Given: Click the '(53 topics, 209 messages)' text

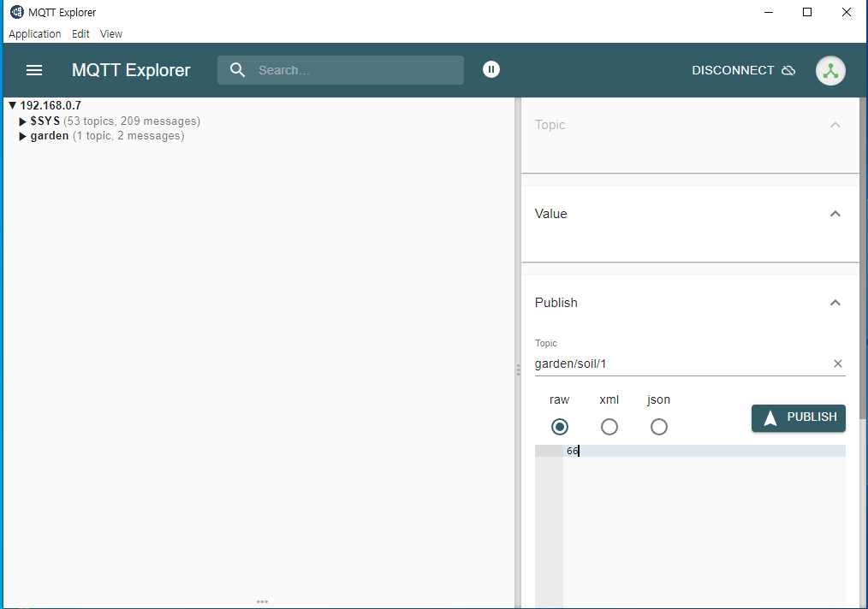Looking at the screenshot, I should click(x=132, y=121).
